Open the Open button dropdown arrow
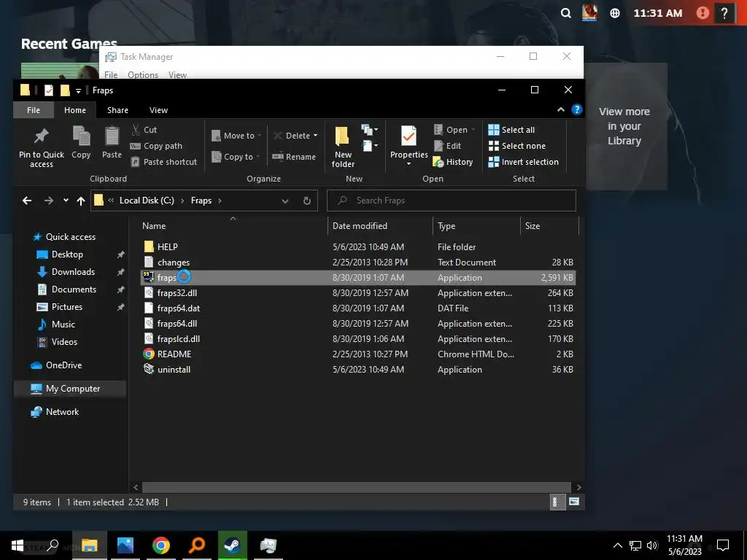 pyautogui.click(x=473, y=130)
